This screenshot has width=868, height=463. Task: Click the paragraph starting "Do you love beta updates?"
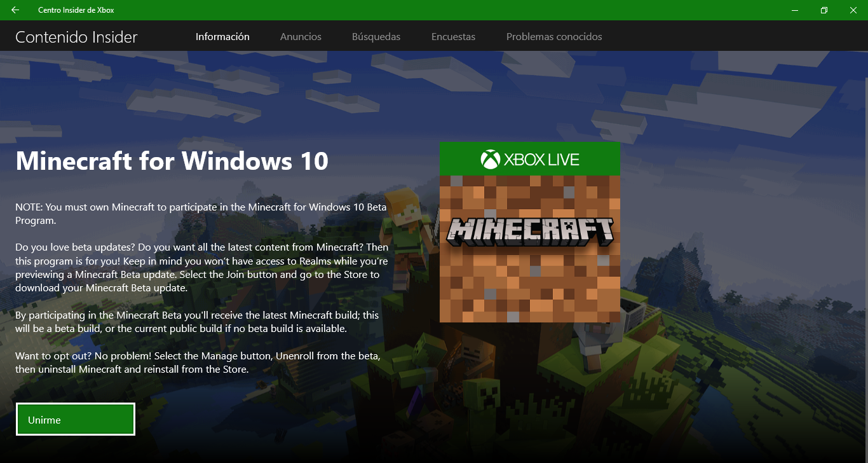pyautogui.click(x=202, y=267)
